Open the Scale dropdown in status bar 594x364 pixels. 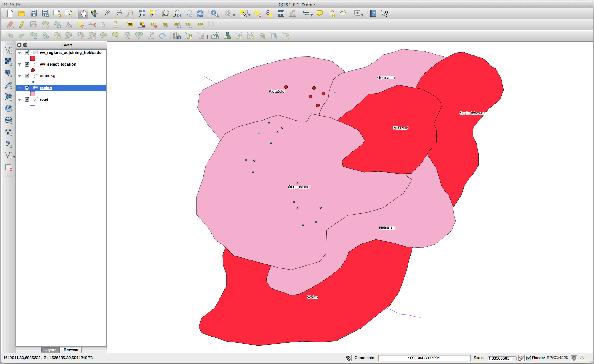(514, 358)
